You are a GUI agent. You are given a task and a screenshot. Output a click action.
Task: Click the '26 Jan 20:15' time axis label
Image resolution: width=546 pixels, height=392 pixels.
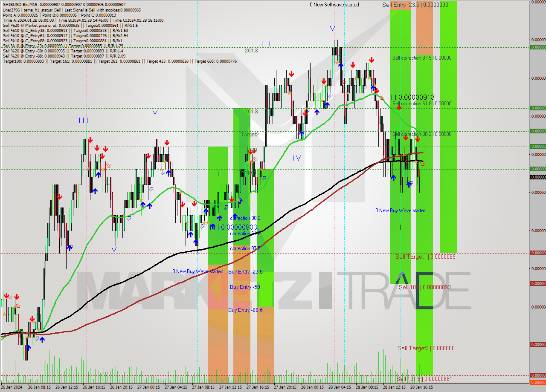click(x=121, y=387)
